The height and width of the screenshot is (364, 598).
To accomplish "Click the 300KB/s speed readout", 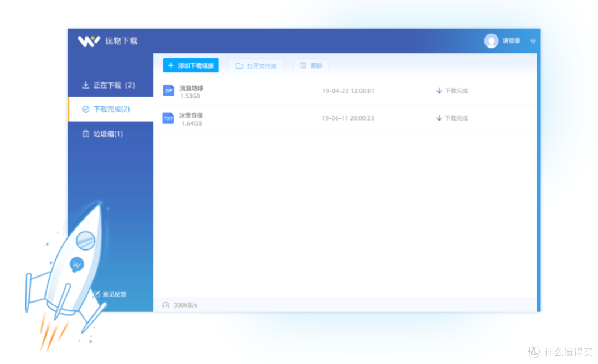I will tap(185, 305).
